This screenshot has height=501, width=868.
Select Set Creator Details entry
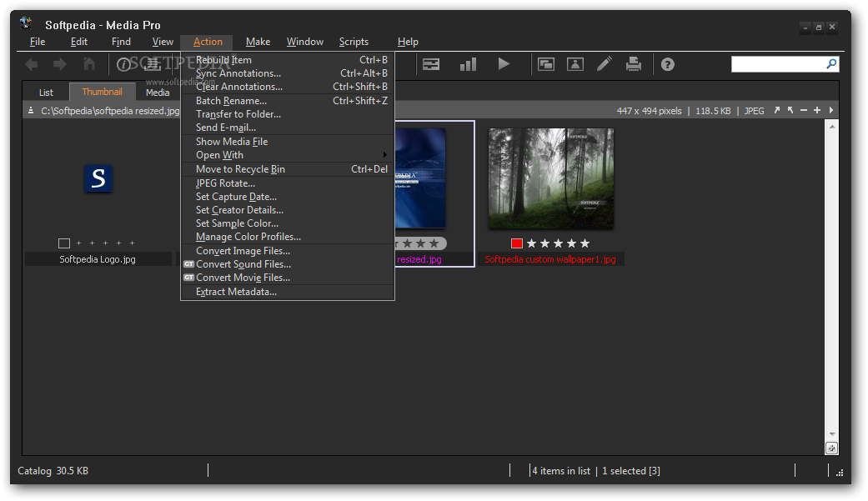288,210
